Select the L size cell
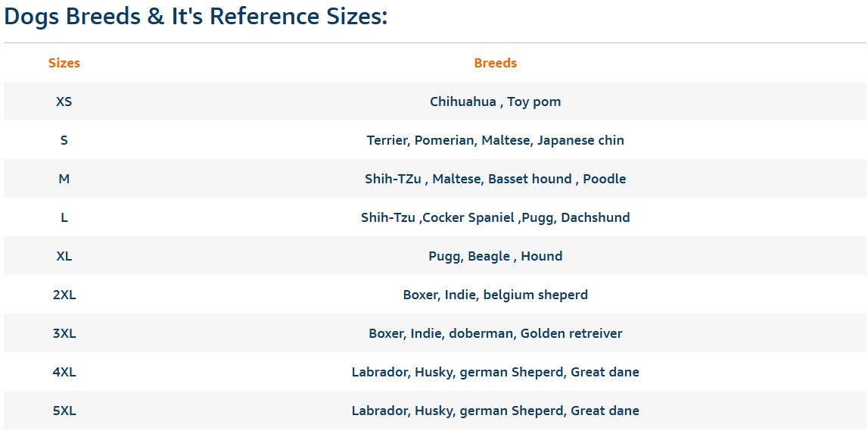868x431 pixels. tap(64, 217)
